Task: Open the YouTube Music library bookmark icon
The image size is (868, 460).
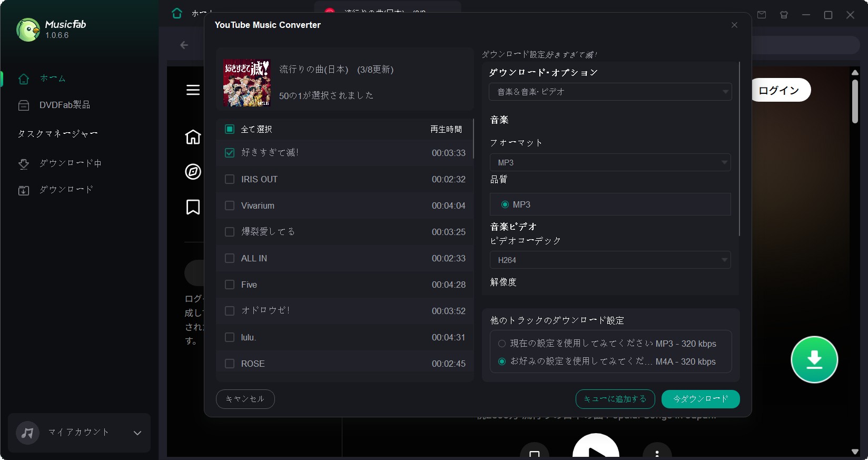Action: point(193,207)
